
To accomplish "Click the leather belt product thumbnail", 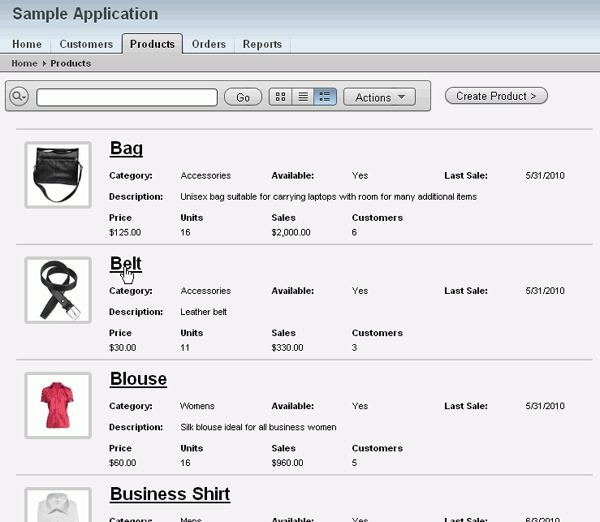I will pos(58,290).
